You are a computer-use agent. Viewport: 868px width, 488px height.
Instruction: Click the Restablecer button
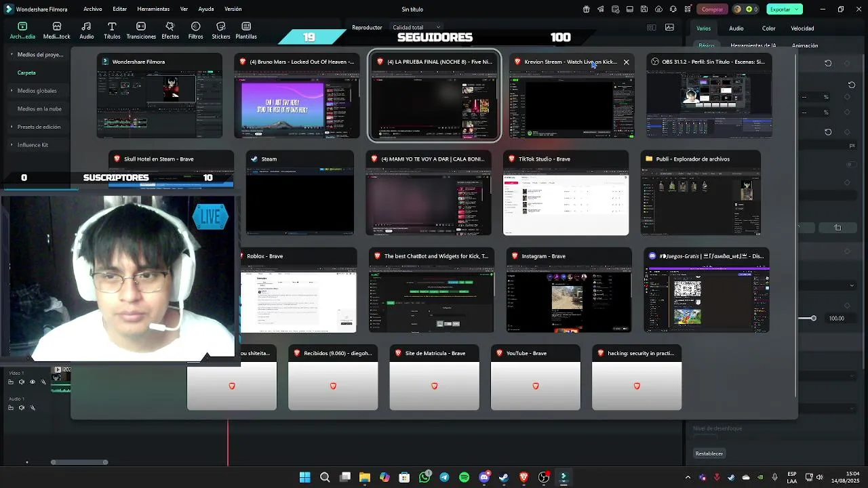pos(709,453)
